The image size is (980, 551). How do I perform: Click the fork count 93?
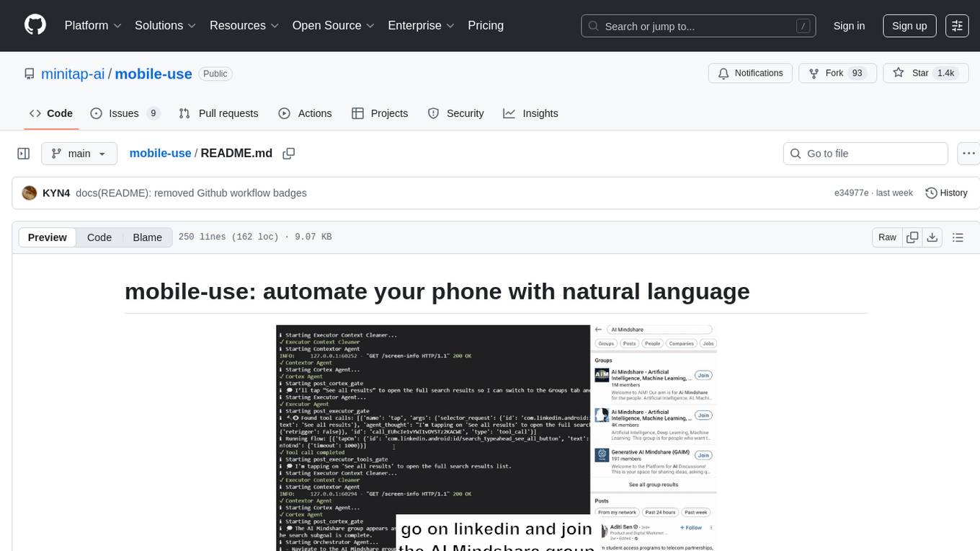click(x=857, y=74)
